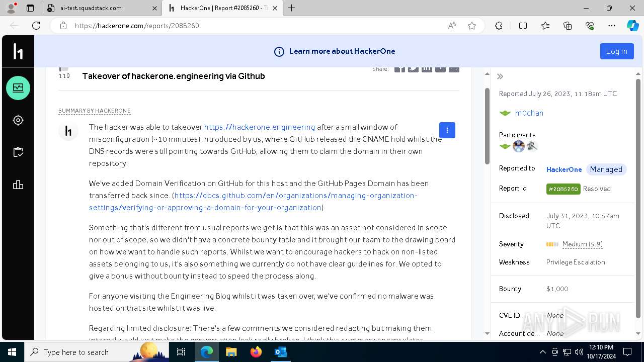The image size is (644, 362).
Task: Add this page to favorites star
Action: pos(472,26)
